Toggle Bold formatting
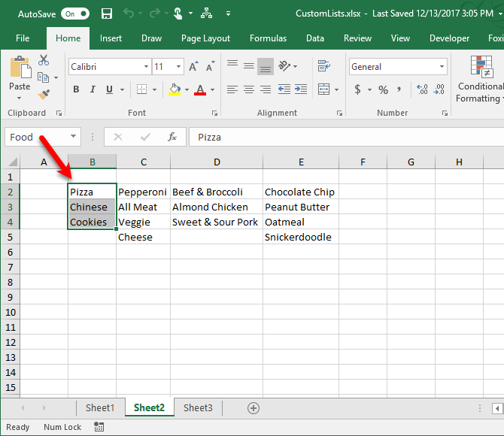 click(x=76, y=89)
